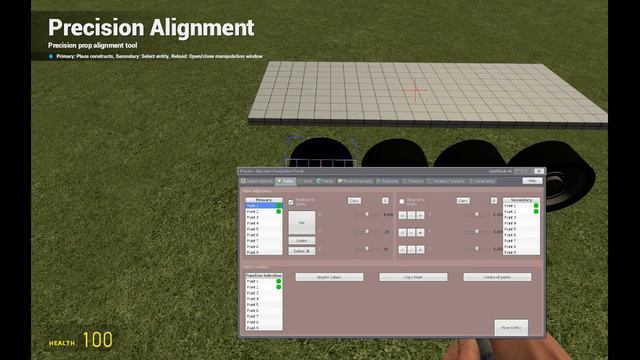Select Point 9 in the Primary list
The image size is (640, 360).
pos(264,252)
